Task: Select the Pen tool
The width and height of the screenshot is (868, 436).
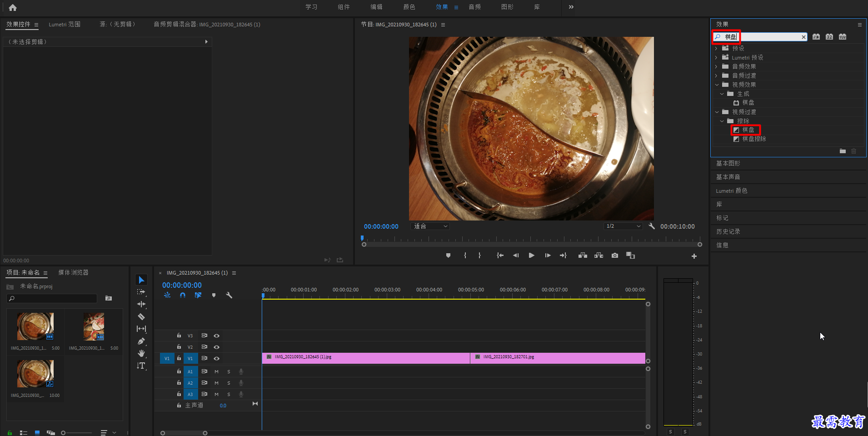Action: point(141,341)
